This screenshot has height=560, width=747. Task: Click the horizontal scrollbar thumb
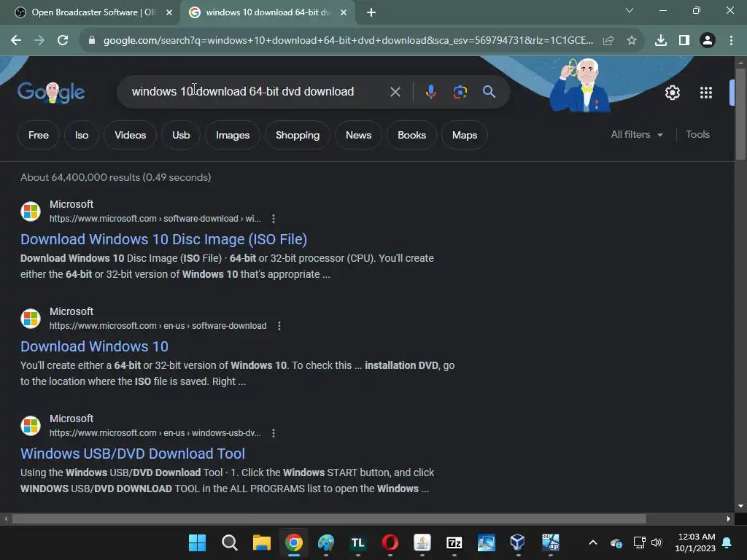(329, 518)
